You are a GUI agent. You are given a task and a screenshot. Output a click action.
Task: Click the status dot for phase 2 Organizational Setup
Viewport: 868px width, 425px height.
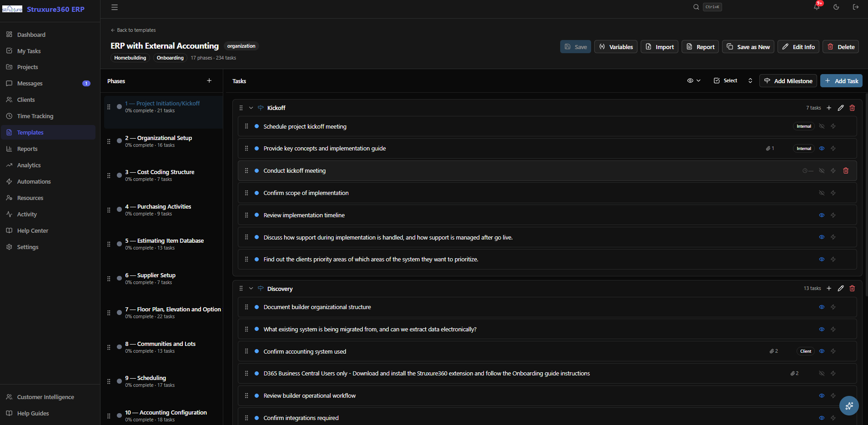[x=119, y=141]
